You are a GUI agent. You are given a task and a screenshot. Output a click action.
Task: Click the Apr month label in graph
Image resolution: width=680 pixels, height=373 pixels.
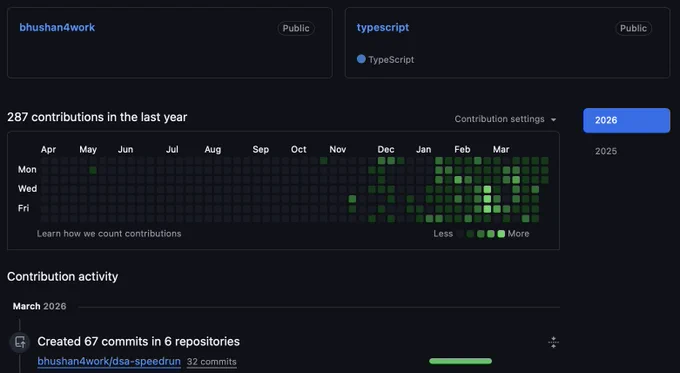point(48,150)
